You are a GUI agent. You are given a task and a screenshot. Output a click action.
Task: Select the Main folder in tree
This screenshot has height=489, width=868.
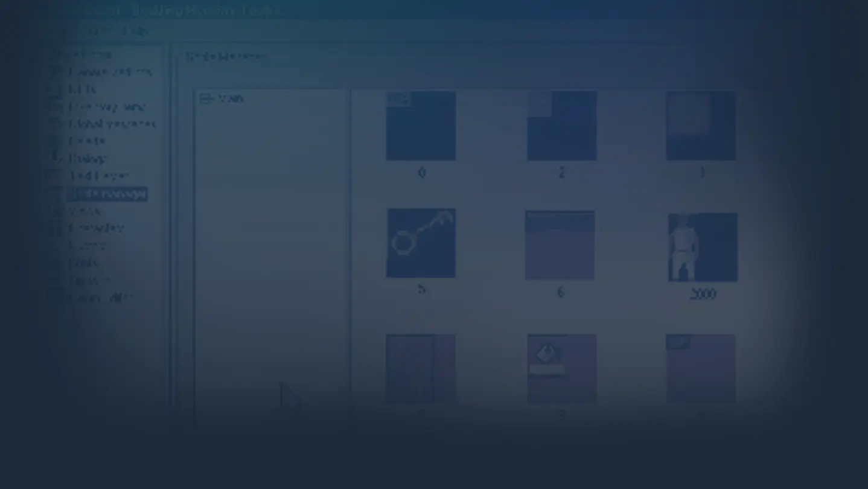(231, 98)
